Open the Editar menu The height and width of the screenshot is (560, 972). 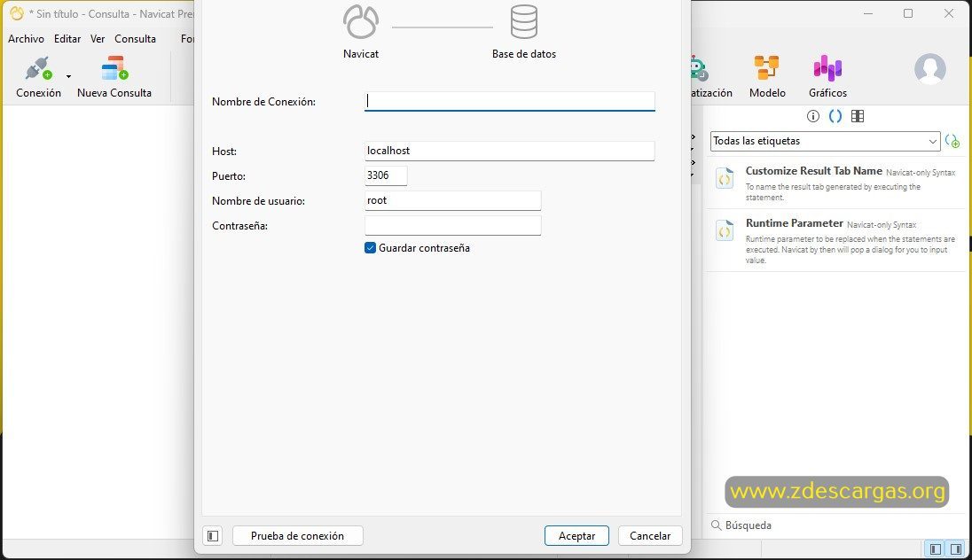tap(67, 38)
